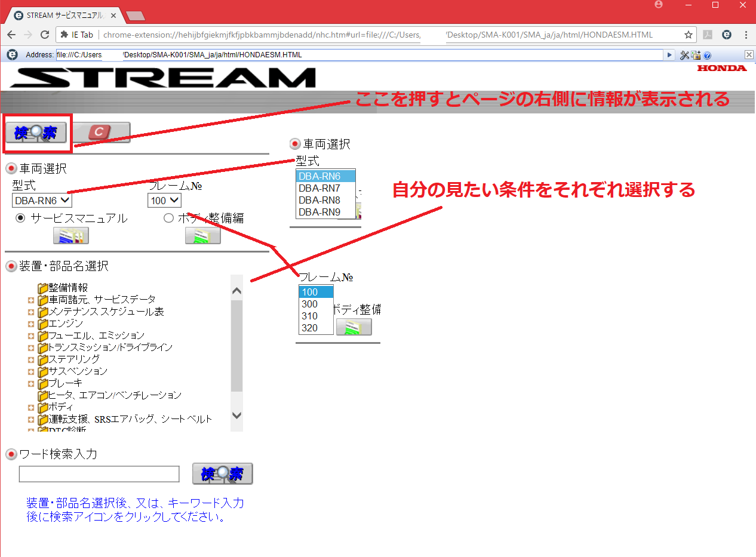
Task: Click the tree scrollbar up arrow
Action: pos(236,291)
